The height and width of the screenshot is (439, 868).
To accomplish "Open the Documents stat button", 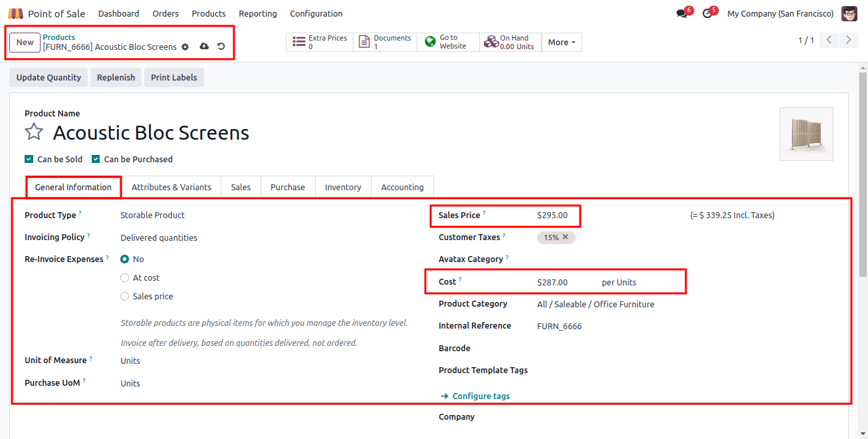I will click(385, 42).
